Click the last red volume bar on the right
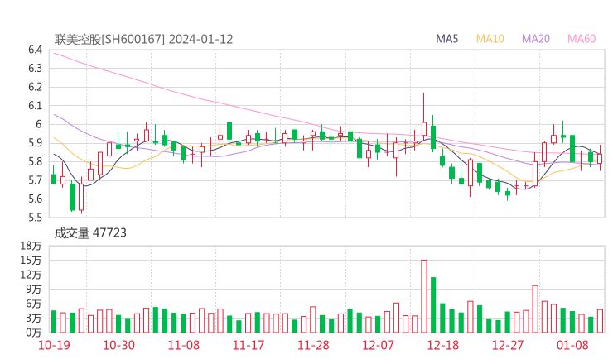 pos(600,321)
